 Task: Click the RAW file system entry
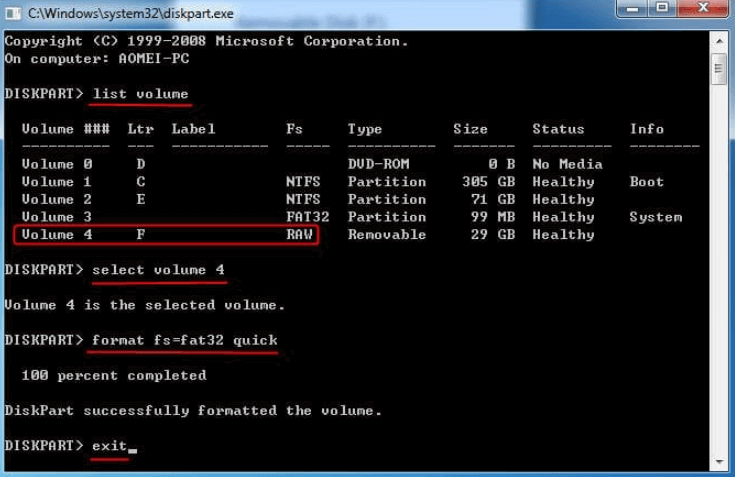(x=299, y=235)
